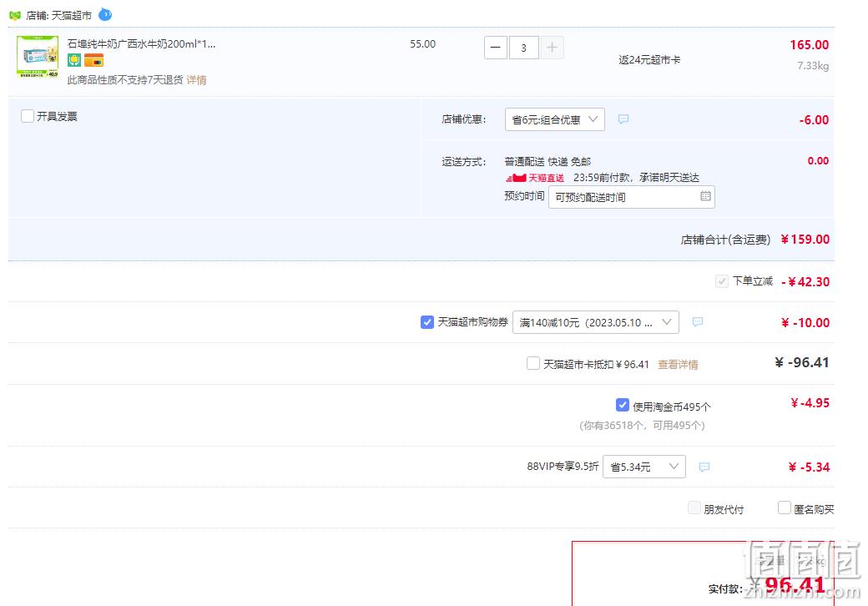Image resolution: width=868 pixels, height=606 pixels.
Task: Expand the 满140减10元 coupon dropdown
Action: click(x=596, y=322)
